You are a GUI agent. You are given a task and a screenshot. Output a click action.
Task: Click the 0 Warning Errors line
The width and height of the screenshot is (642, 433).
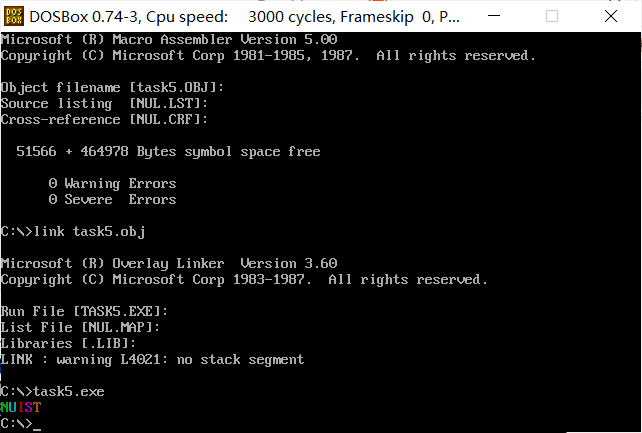point(112,183)
